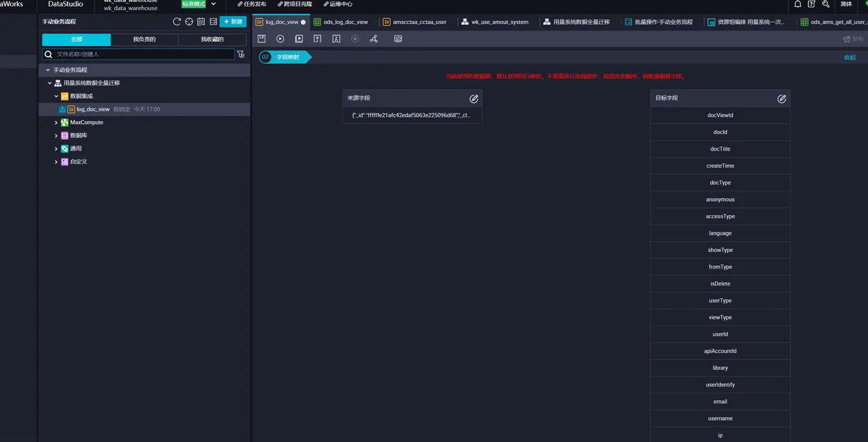Open the filter icon beside search box

(x=241, y=54)
